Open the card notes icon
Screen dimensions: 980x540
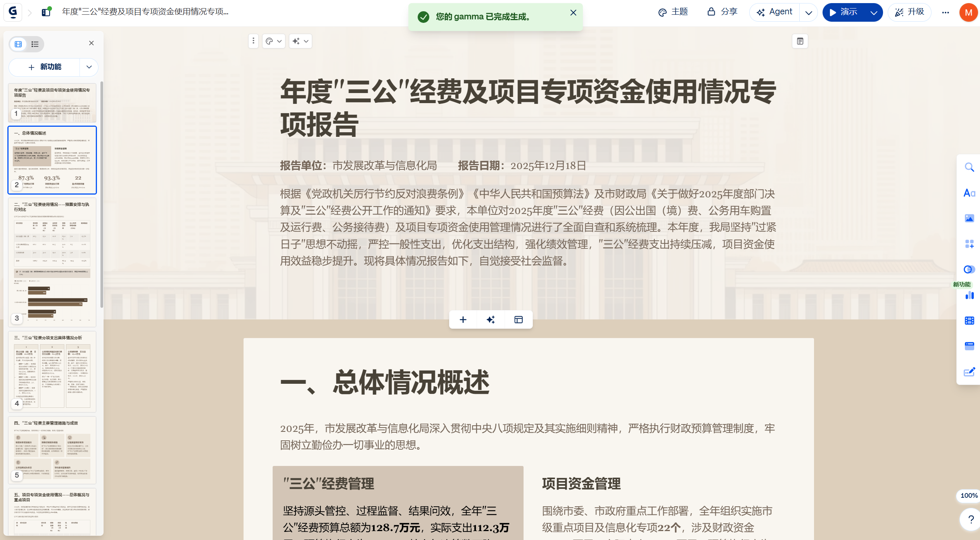pyautogui.click(x=800, y=41)
